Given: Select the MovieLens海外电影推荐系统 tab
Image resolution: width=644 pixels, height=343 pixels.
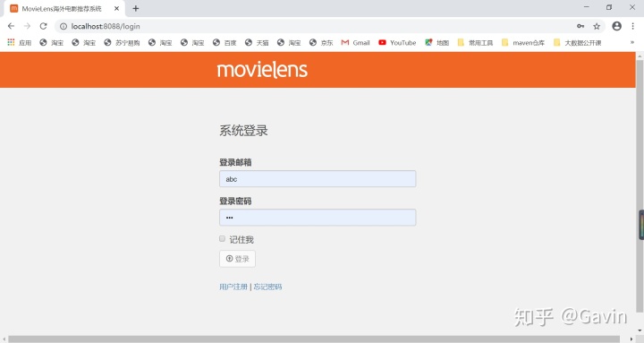Looking at the screenshot, I should pyautogui.click(x=64, y=9).
